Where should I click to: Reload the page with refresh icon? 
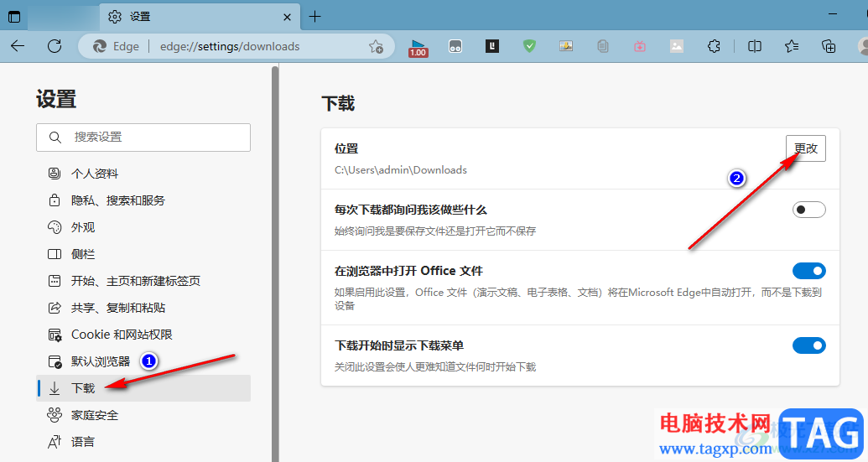(x=55, y=46)
